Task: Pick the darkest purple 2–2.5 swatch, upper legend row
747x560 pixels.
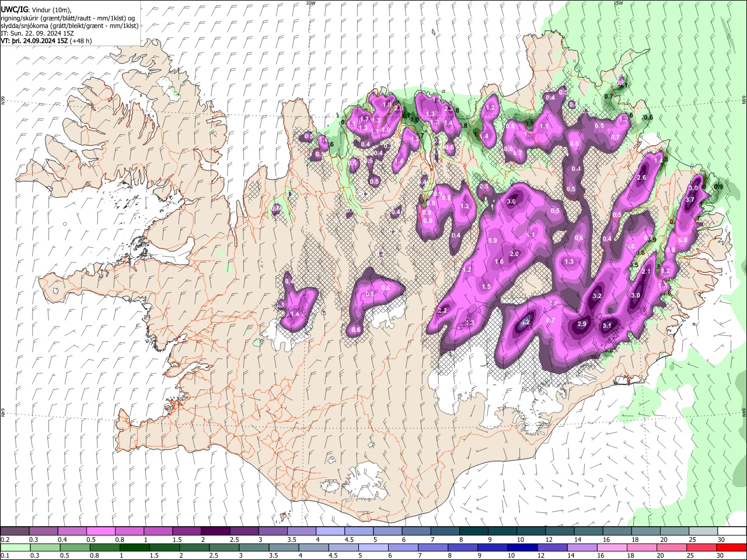Action: 215,531
